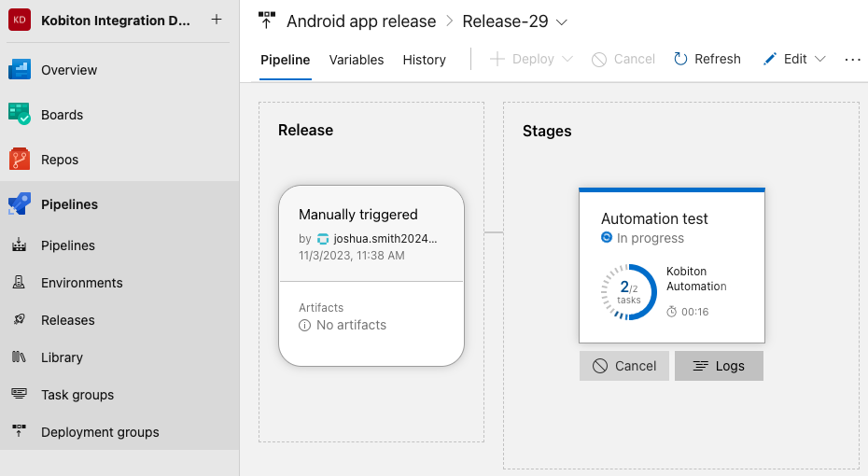Open the Repos icon in sidebar
The image size is (868, 476).
(x=20, y=160)
